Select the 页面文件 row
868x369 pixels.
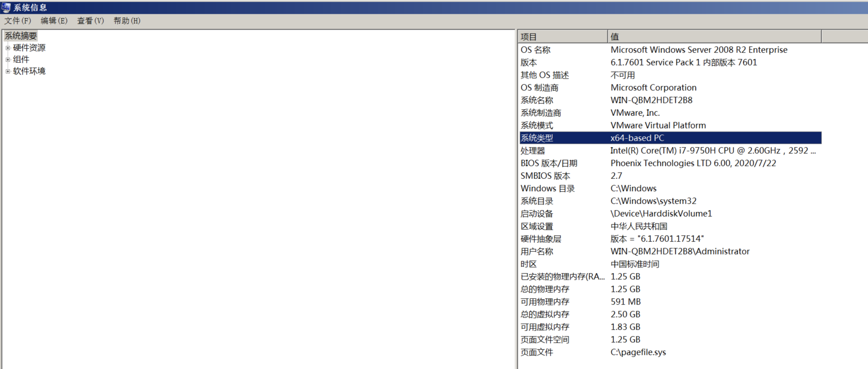tap(537, 352)
